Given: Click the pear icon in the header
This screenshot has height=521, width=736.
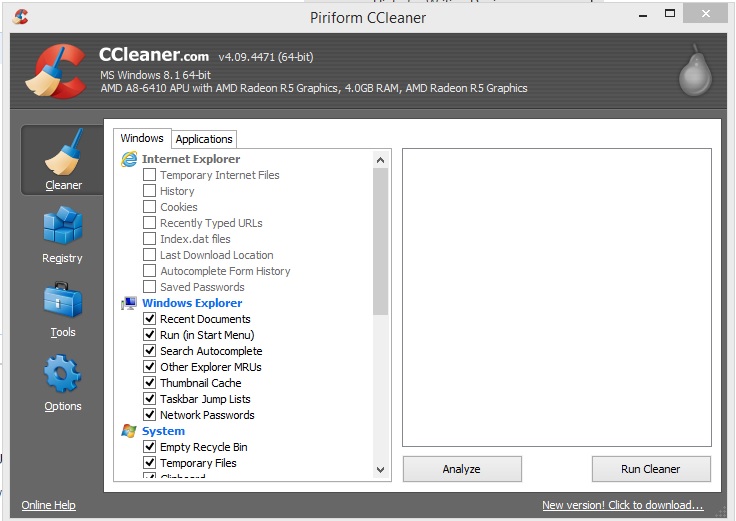Looking at the screenshot, I should [695, 70].
